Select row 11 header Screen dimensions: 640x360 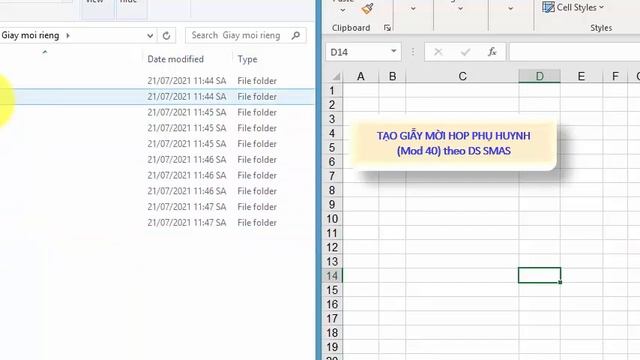point(332,233)
